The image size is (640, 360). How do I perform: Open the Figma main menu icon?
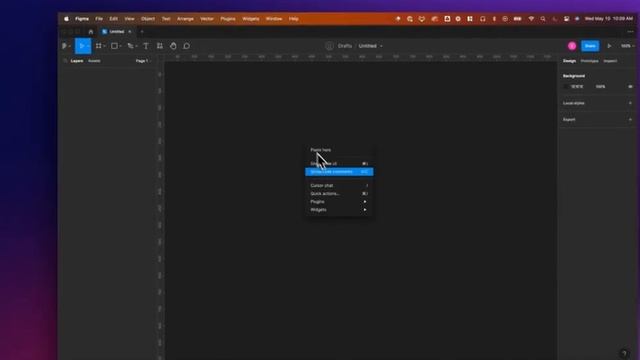pos(64,46)
